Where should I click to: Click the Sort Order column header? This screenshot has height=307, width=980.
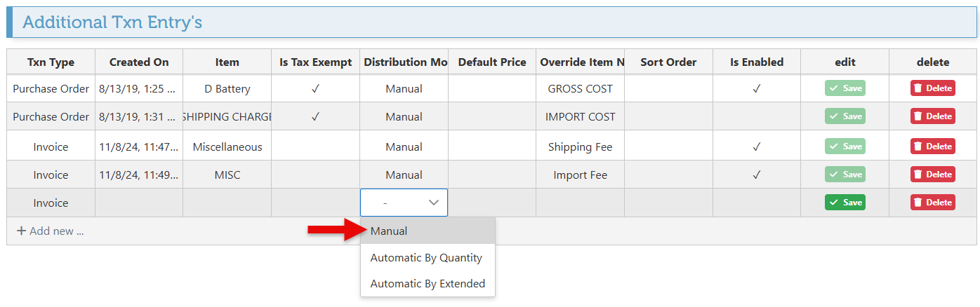coord(668,62)
